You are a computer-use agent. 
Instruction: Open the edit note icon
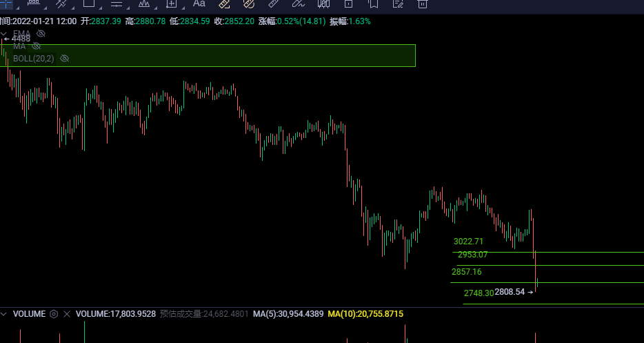[x=398, y=3]
